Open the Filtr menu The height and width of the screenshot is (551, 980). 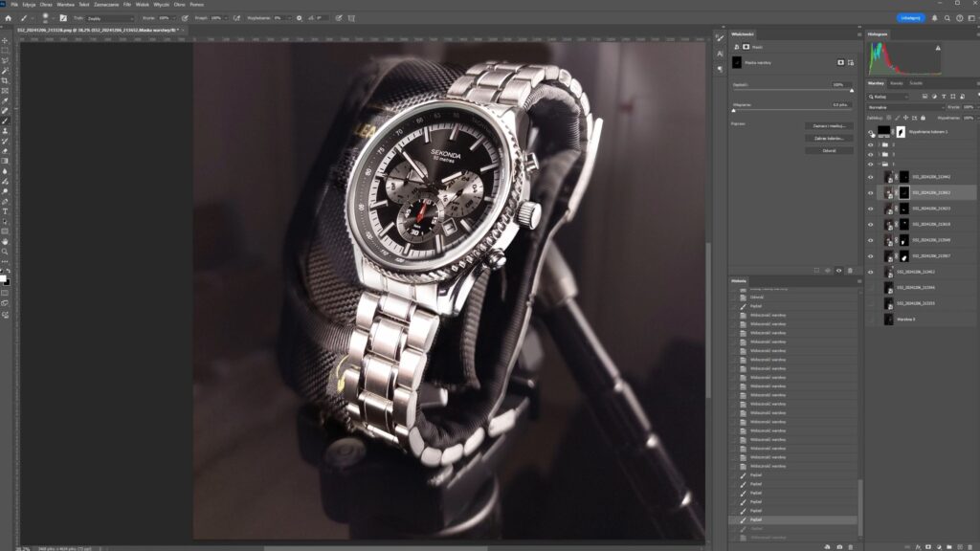(x=126, y=4)
